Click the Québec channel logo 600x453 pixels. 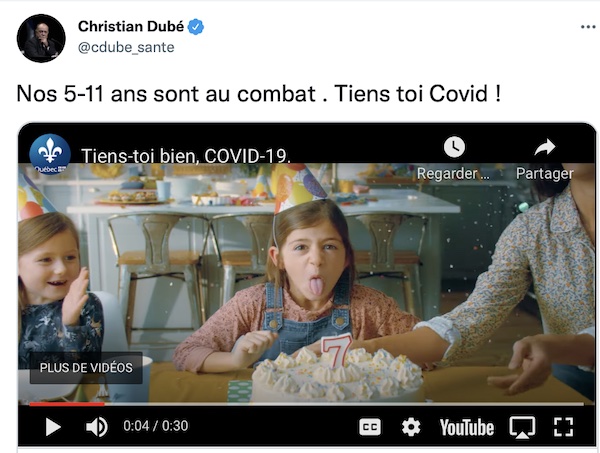(50, 154)
